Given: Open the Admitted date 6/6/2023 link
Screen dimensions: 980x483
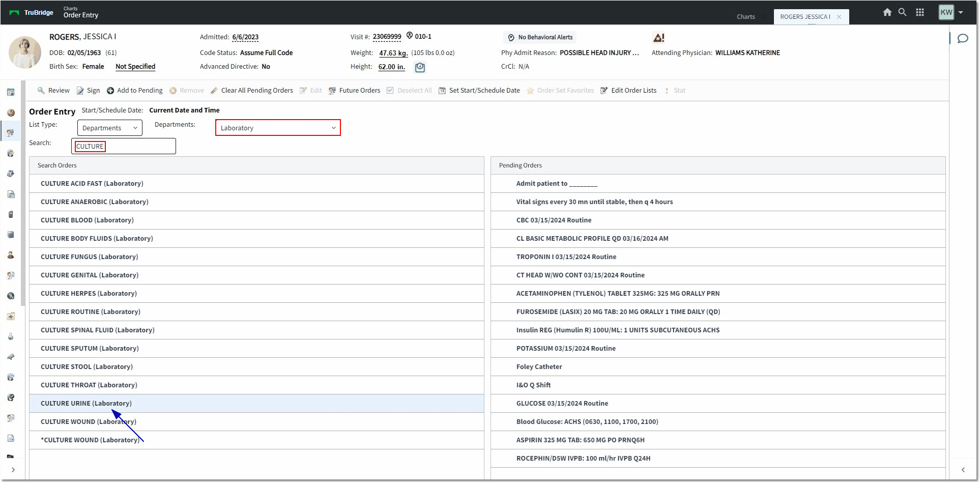Looking at the screenshot, I should point(245,37).
